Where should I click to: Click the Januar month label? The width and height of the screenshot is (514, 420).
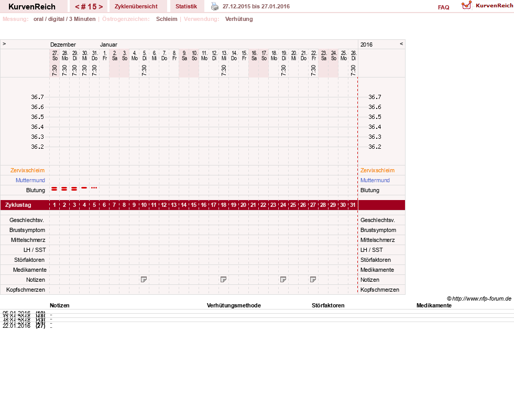(x=108, y=45)
